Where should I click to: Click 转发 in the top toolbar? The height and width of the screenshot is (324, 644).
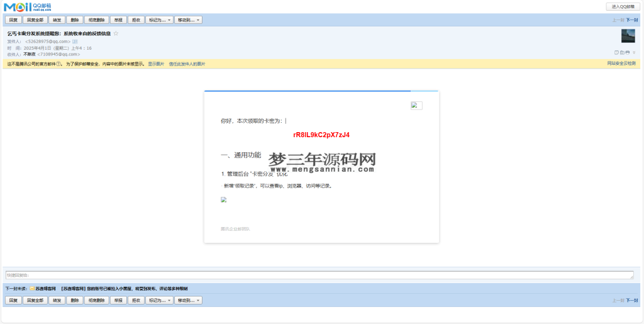click(x=57, y=20)
